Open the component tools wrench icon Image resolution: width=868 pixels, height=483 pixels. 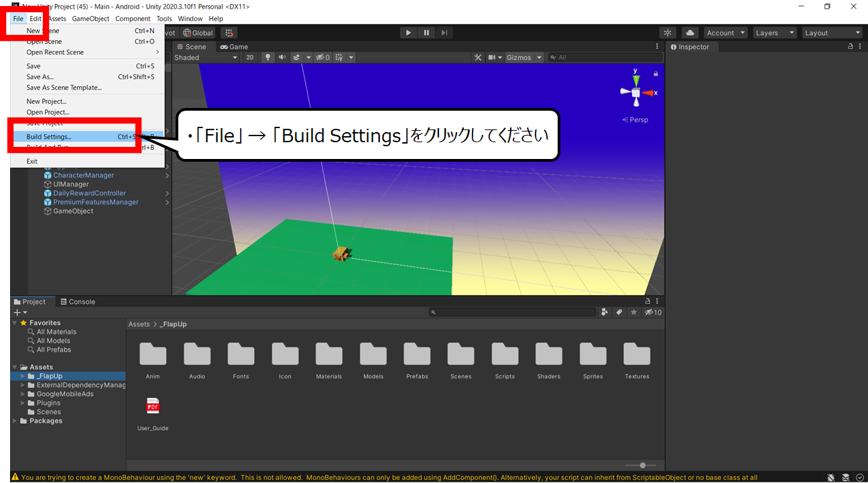pyautogui.click(x=478, y=58)
